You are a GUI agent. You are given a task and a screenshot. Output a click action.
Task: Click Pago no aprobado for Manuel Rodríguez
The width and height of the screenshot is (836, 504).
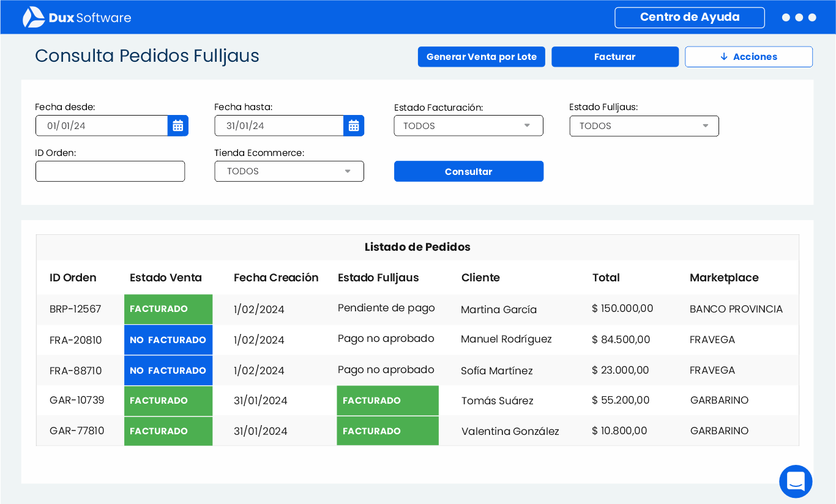386,338
